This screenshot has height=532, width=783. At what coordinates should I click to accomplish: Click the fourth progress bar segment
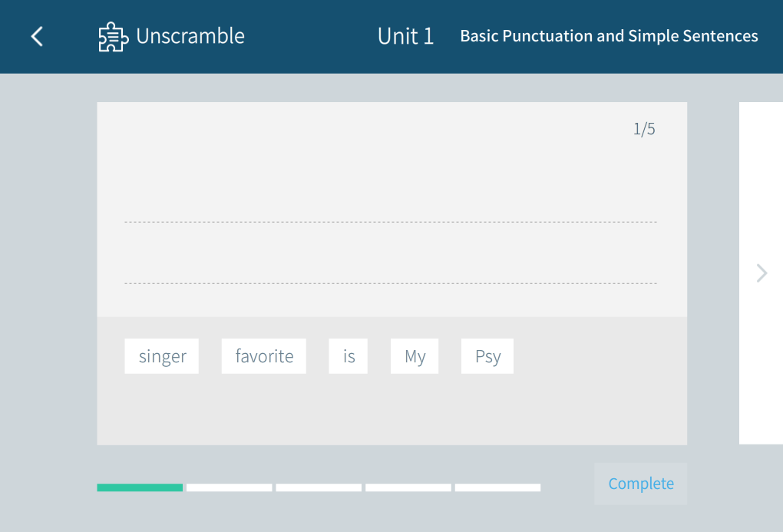point(408,487)
